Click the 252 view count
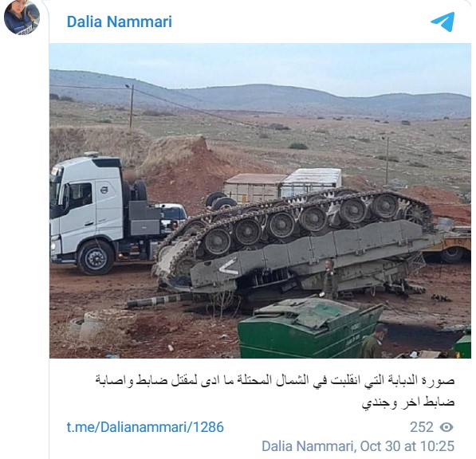 (421, 427)
